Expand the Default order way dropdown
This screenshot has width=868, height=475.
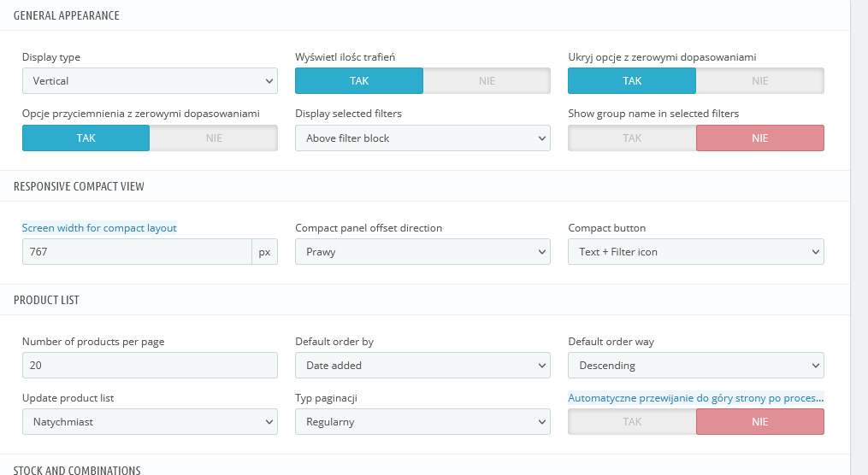click(x=695, y=366)
